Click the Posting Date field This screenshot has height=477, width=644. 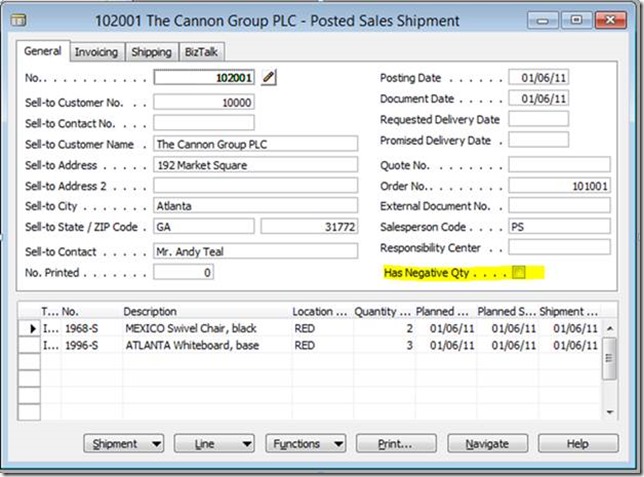[x=538, y=77]
